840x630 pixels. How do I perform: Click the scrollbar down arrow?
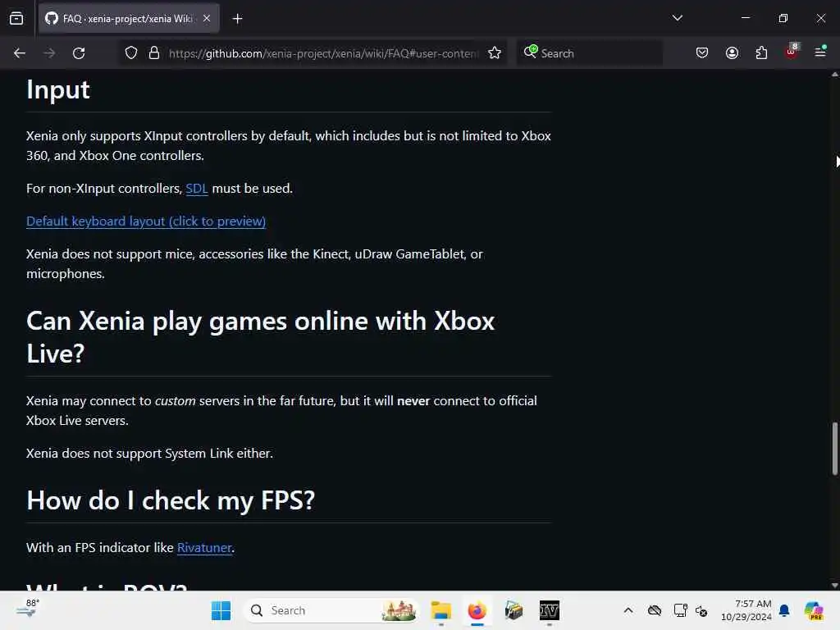point(834,586)
